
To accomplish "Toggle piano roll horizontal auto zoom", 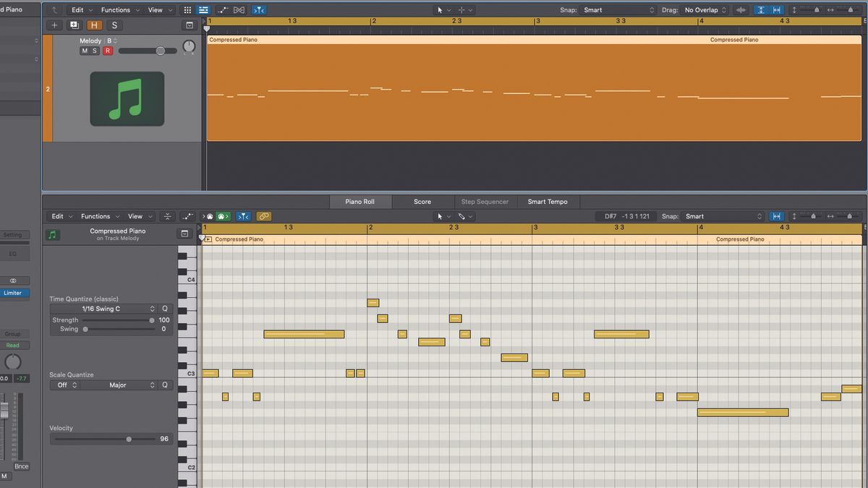I will (x=777, y=216).
